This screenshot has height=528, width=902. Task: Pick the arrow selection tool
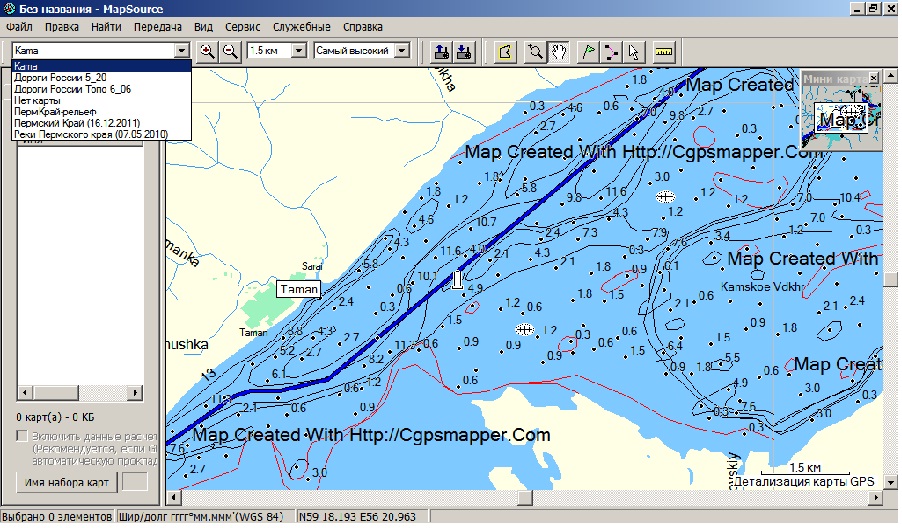(633, 51)
